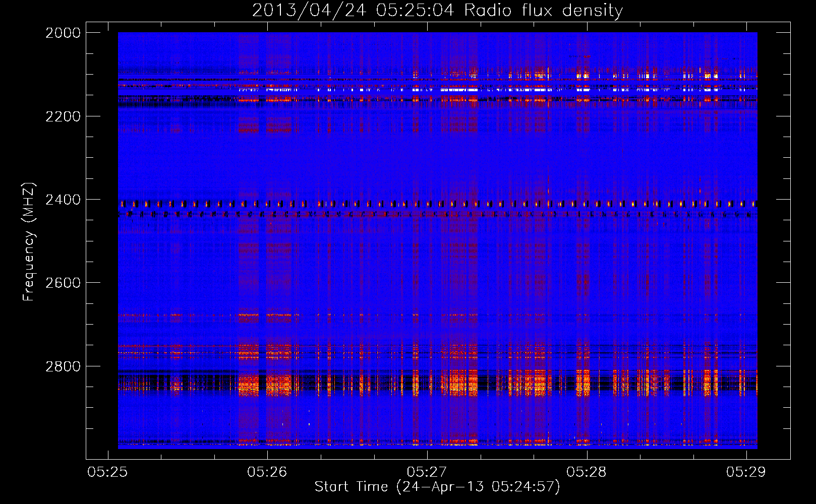Click the 05:29 time tick label
816x504 pixels.
coord(746,472)
